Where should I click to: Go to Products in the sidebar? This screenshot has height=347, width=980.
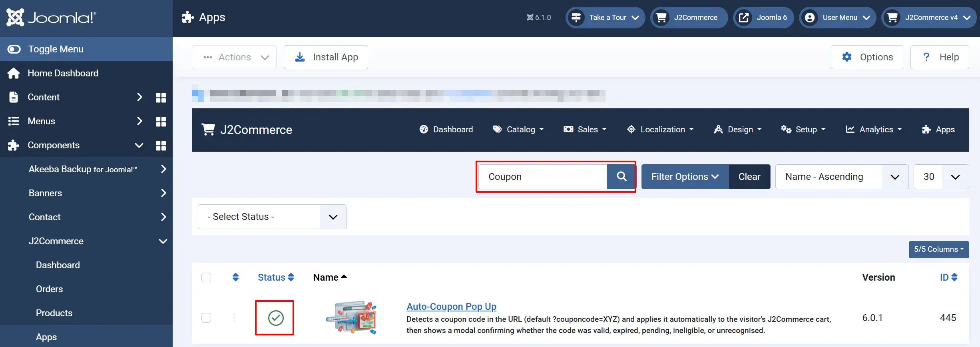54,313
